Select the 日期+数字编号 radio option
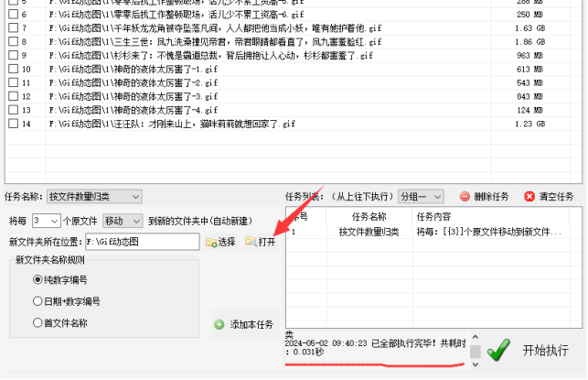 point(37,301)
